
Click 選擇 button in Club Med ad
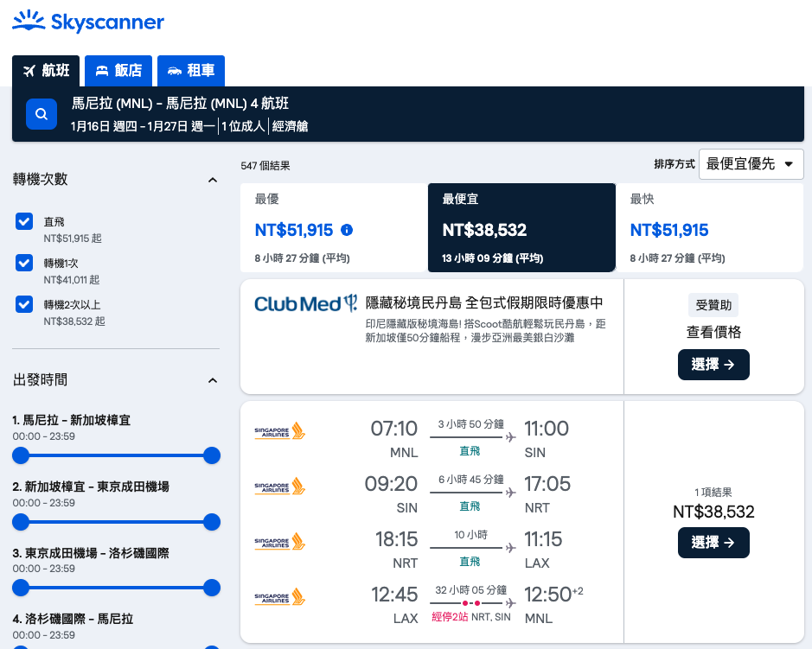coord(713,365)
